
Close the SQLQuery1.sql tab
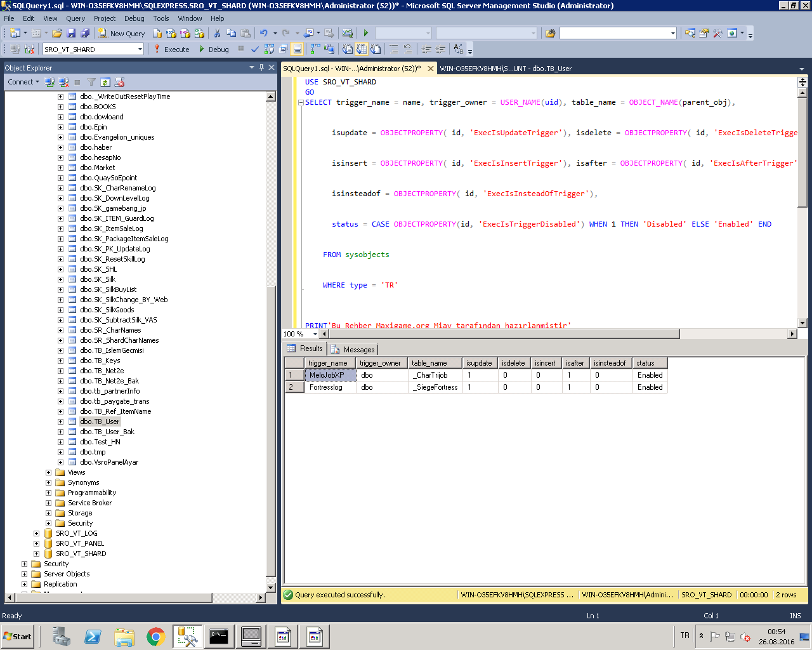pos(431,69)
